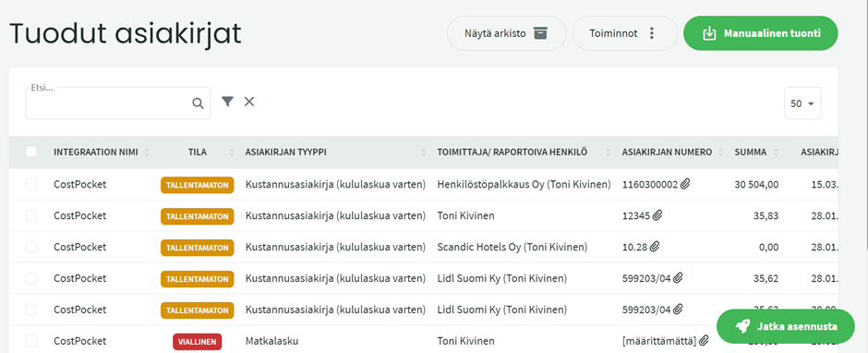Screen dimensions: 868x353
Task: Click the [määrittämättä] document number
Action: [x=660, y=340]
